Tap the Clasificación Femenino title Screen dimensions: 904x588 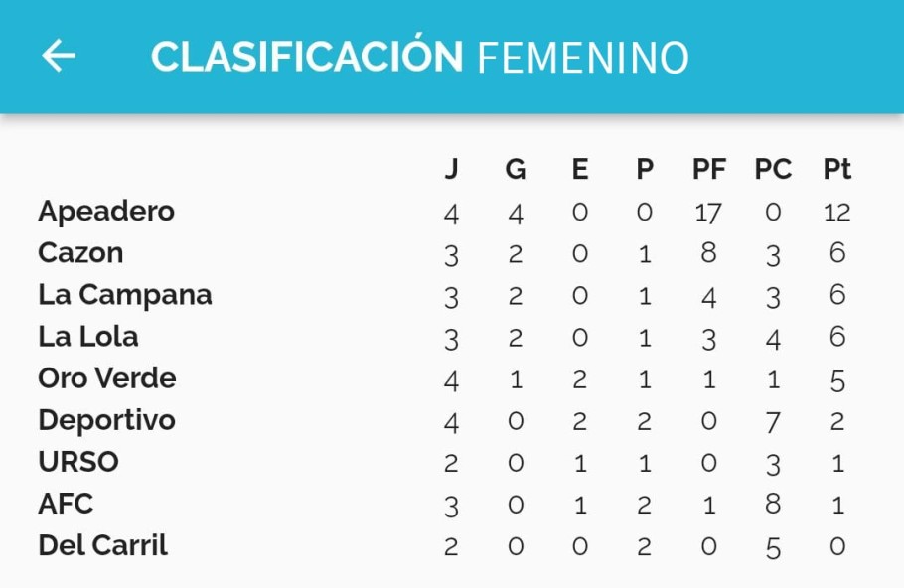[x=419, y=57]
